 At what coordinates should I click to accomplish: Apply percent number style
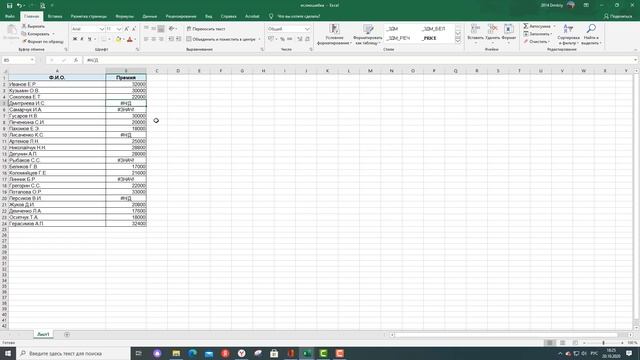click(282, 39)
